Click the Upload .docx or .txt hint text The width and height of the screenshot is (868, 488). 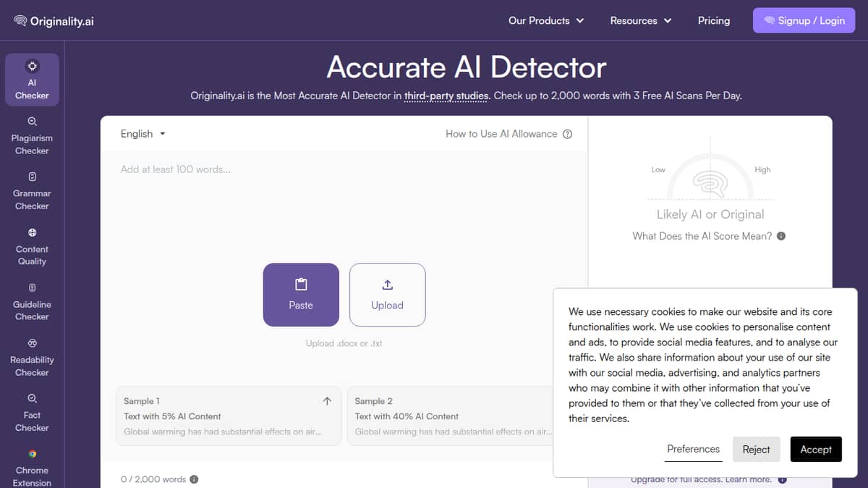pyautogui.click(x=344, y=343)
